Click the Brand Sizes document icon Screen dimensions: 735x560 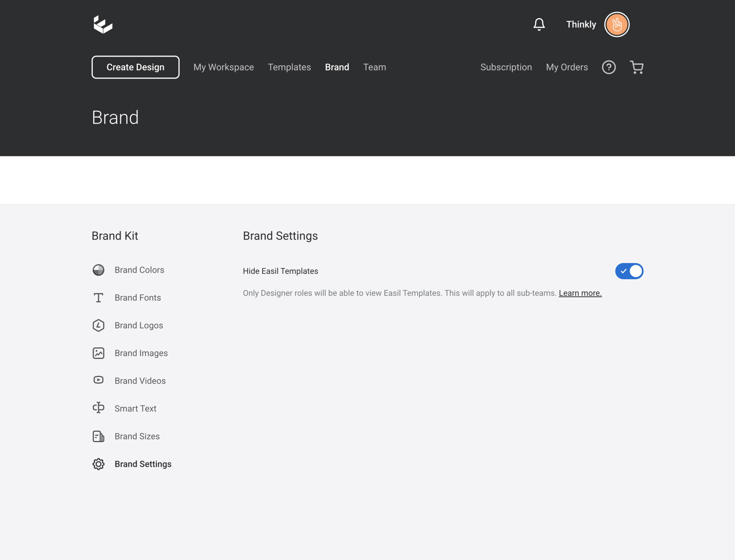[99, 436]
